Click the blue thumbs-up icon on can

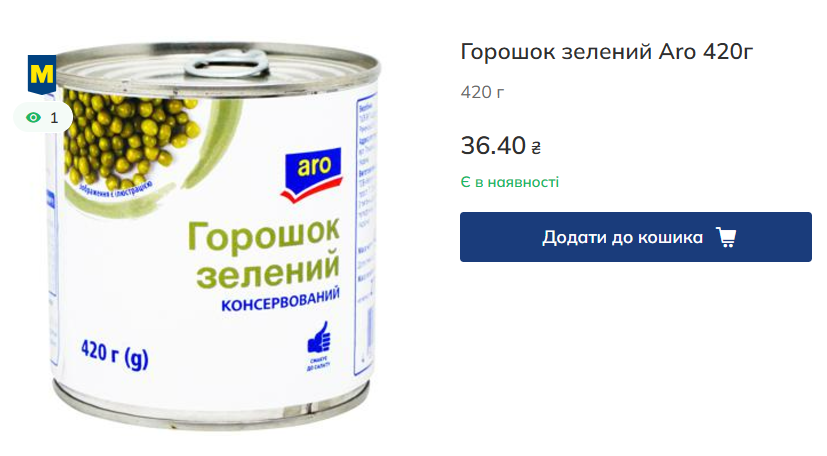[319, 337]
